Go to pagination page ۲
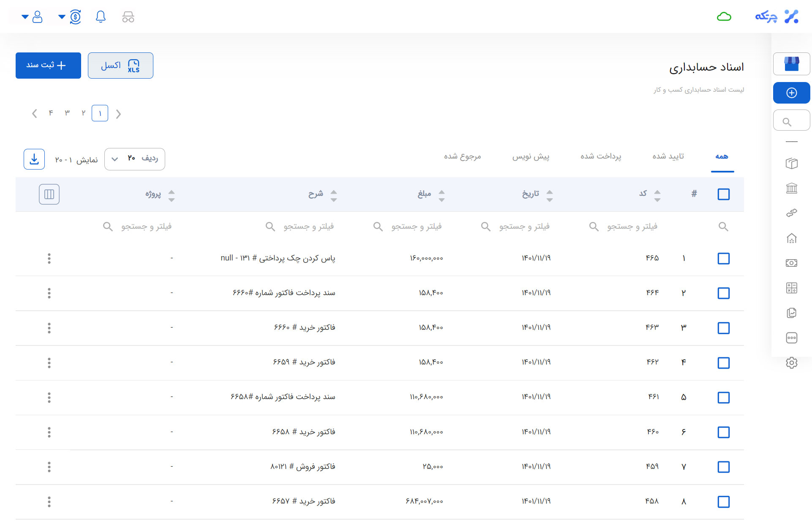The image size is (812, 523). pos(84,113)
